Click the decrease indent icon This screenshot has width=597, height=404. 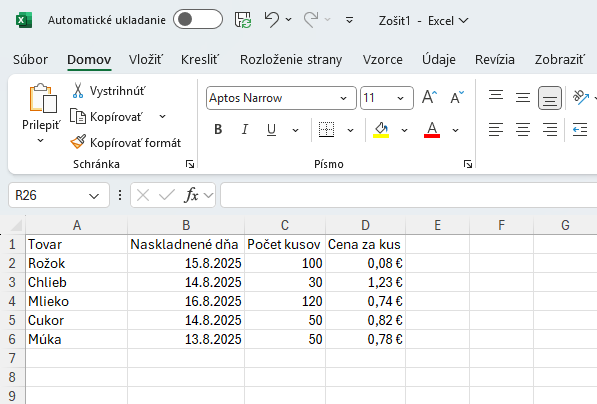pyautogui.click(x=580, y=130)
